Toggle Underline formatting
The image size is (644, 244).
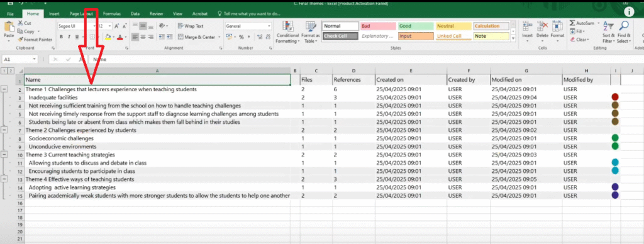(x=77, y=37)
